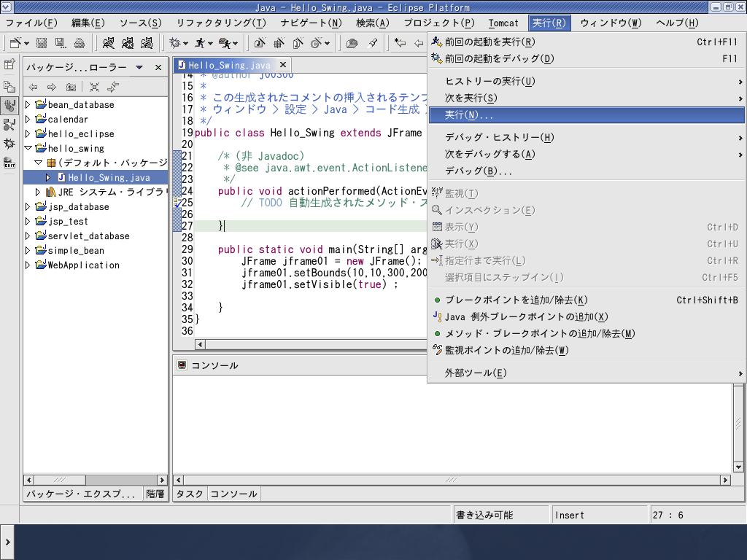747x560 pixels.
Task: Toggle Link with Editor in Package Explorer
Action: pyautogui.click(x=113, y=87)
